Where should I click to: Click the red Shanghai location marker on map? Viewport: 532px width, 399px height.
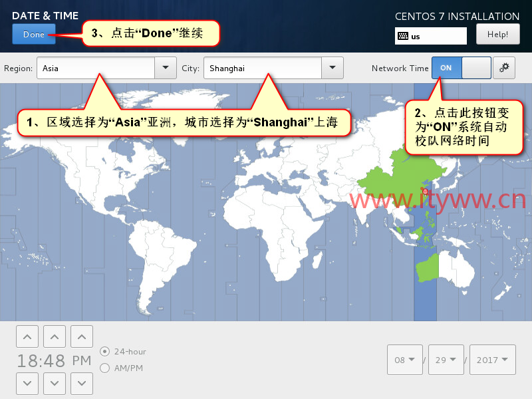click(425, 192)
